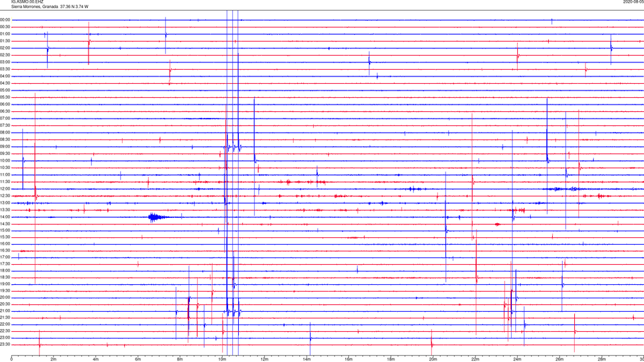Choose the 28m minute axis tick
Image resolution: width=644 pixels, height=362 pixels.
(602, 359)
